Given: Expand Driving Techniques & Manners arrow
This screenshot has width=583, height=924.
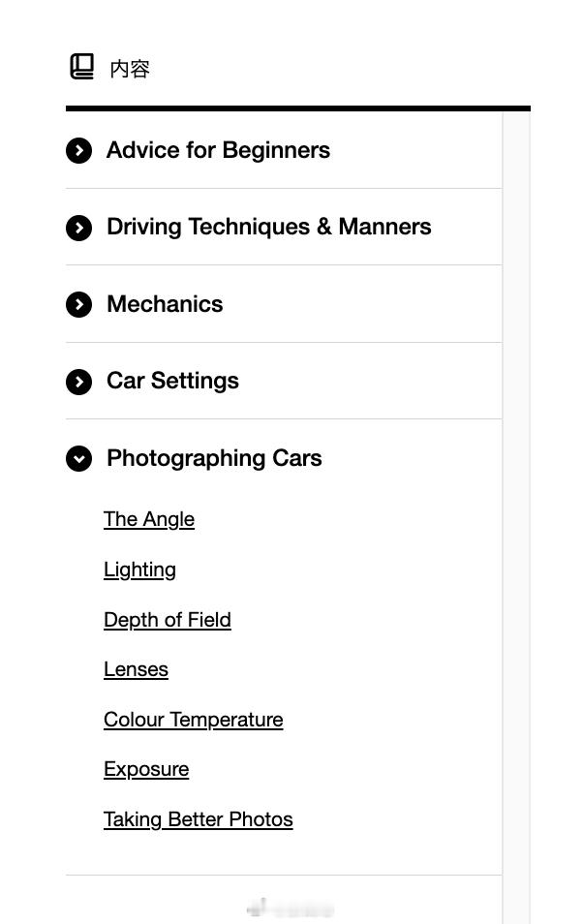Looking at the screenshot, I should pos(79,228).
